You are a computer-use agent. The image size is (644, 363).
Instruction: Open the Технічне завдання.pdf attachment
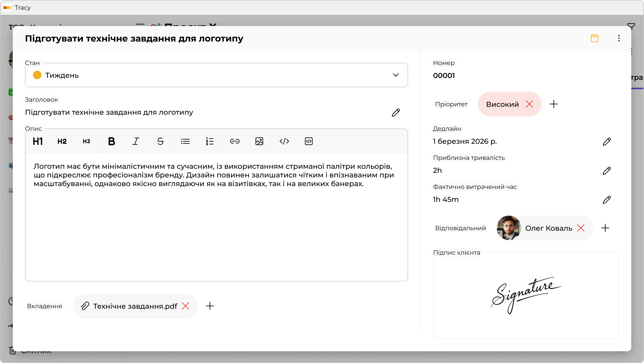tap(135, 306)
